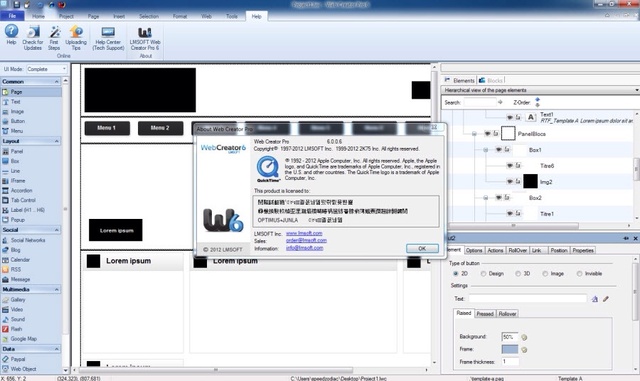Image resolution: width=640 pixels, height=381 pixels.
Task: Select the Calendar tool
Action: 31,260
